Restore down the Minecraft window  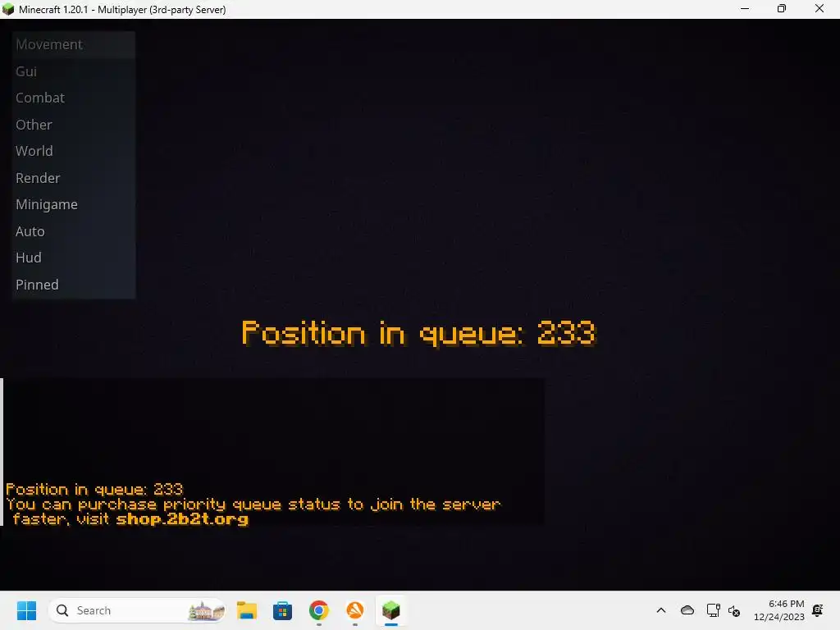tap(782, 9)
